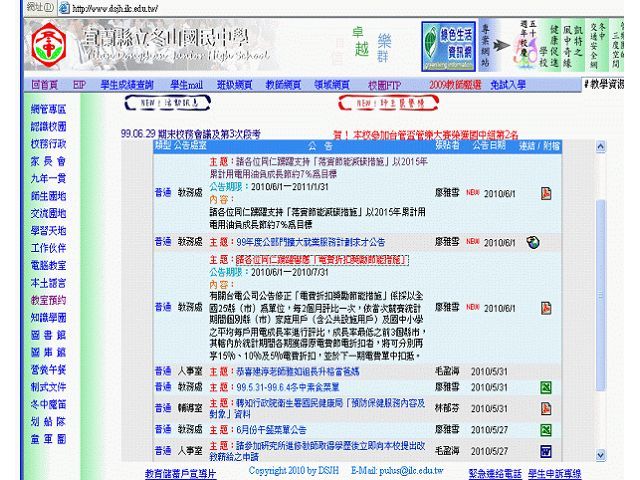Click the 教育儲蓄戶宣導片 footer link
Viewport: 640px width, 480px height.
180,472
